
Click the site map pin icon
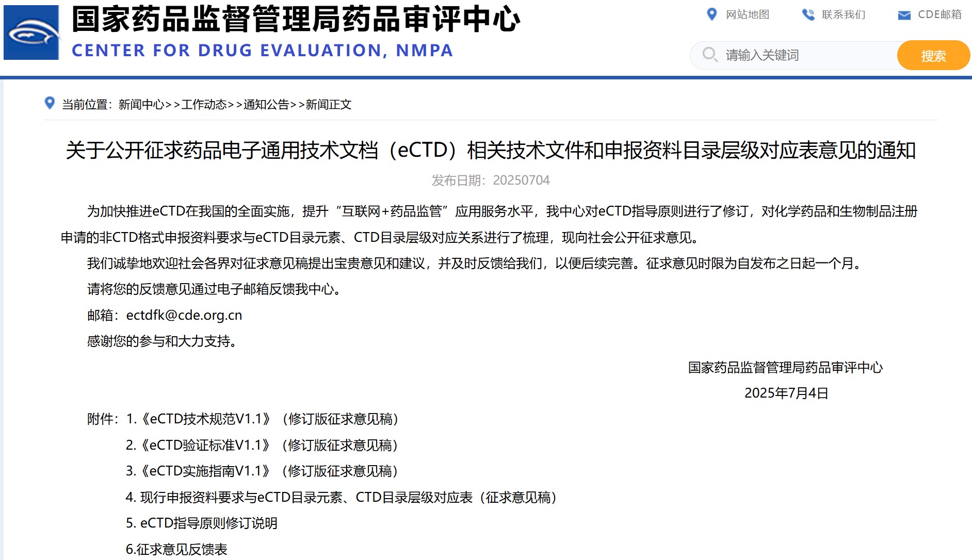(x=711, y=14)
